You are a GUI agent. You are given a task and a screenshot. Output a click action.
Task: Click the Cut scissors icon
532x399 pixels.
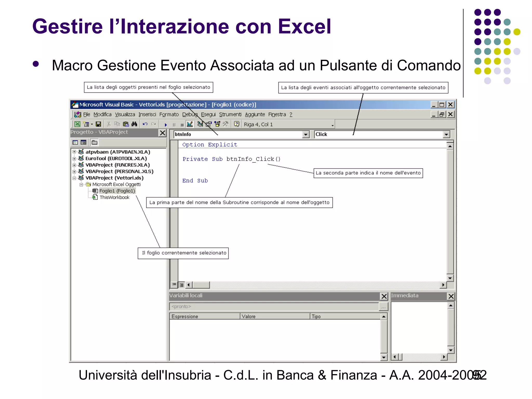(x=109, y=124)
